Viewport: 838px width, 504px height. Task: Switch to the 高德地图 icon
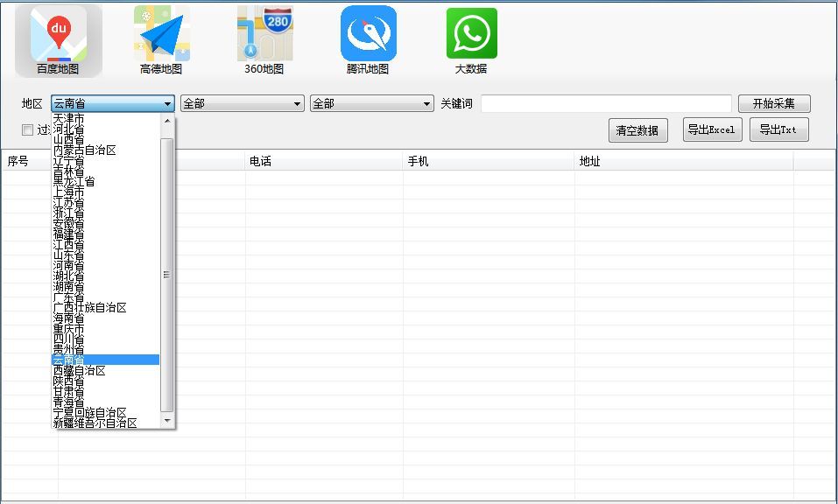161,40
